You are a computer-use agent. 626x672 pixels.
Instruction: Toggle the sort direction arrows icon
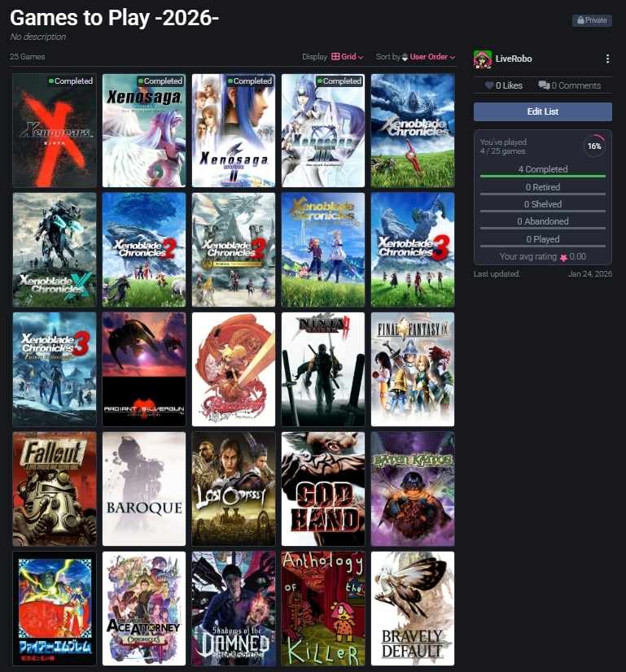point(405,57)
